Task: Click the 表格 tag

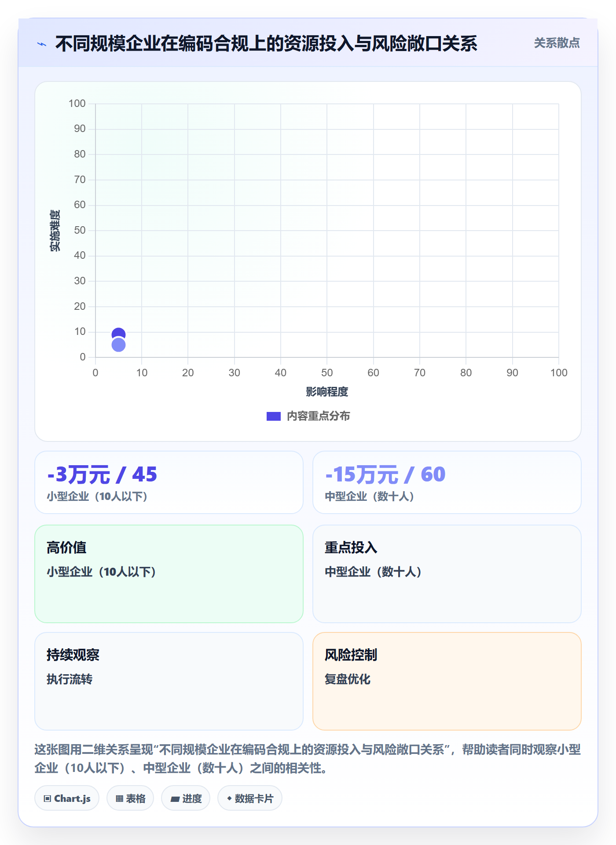Action: click(x=130, y=798)
